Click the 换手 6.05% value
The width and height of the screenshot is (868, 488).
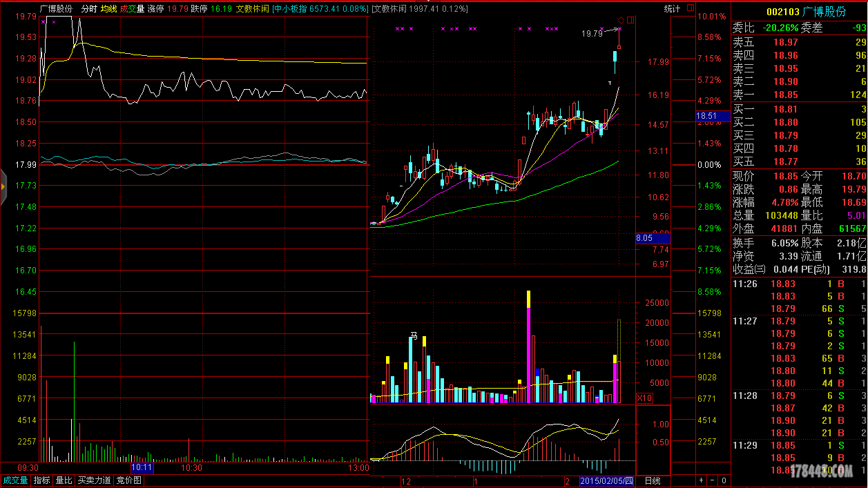(x=784, y=243)
